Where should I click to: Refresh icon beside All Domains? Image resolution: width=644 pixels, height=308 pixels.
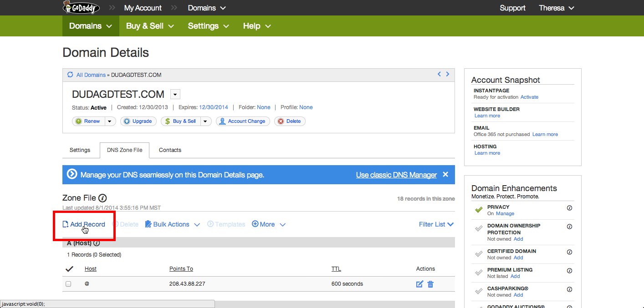pyautogui.click(x=70, y=75)
